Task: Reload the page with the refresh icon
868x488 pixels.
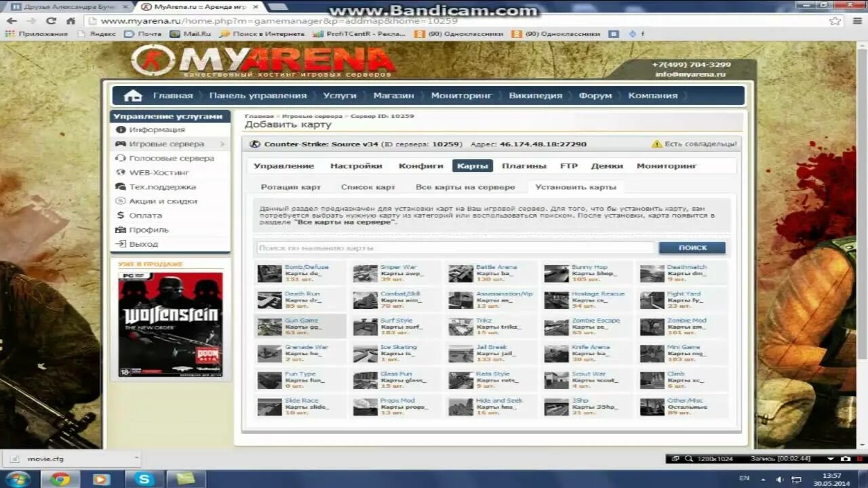Action: (x=51, y=21)
